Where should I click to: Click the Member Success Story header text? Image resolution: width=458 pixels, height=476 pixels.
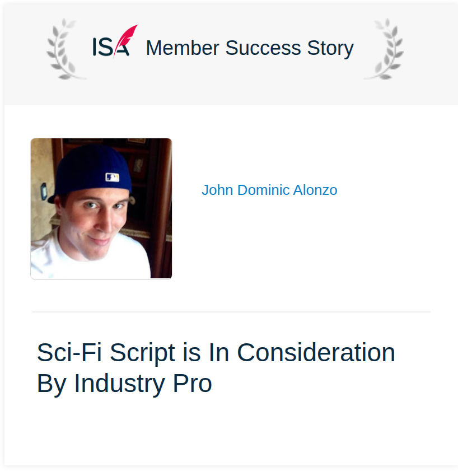point(250,48)
